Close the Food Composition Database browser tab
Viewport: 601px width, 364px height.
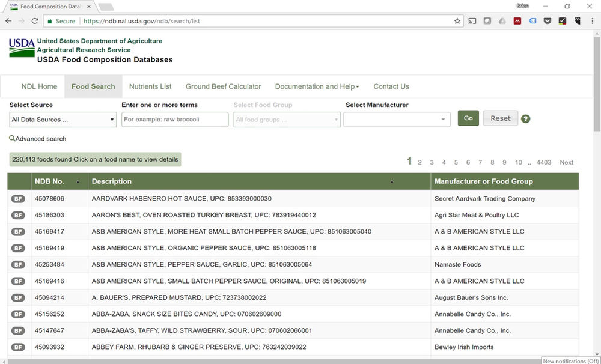pos(89,7)
